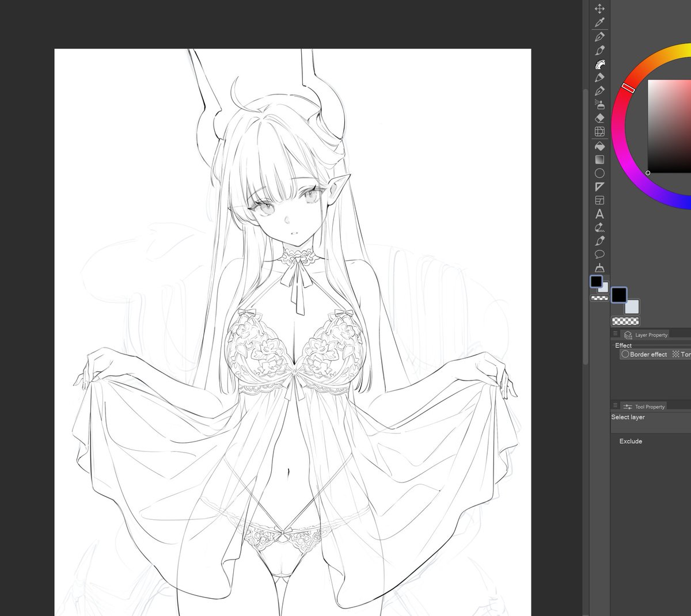Select the bottom dust-removal tool icon

tap(599, 268)
